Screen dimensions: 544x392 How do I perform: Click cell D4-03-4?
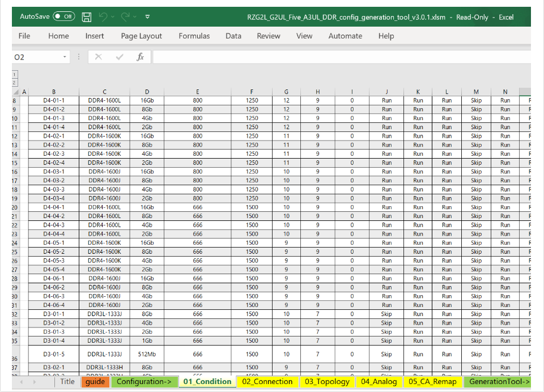[54, 198]
